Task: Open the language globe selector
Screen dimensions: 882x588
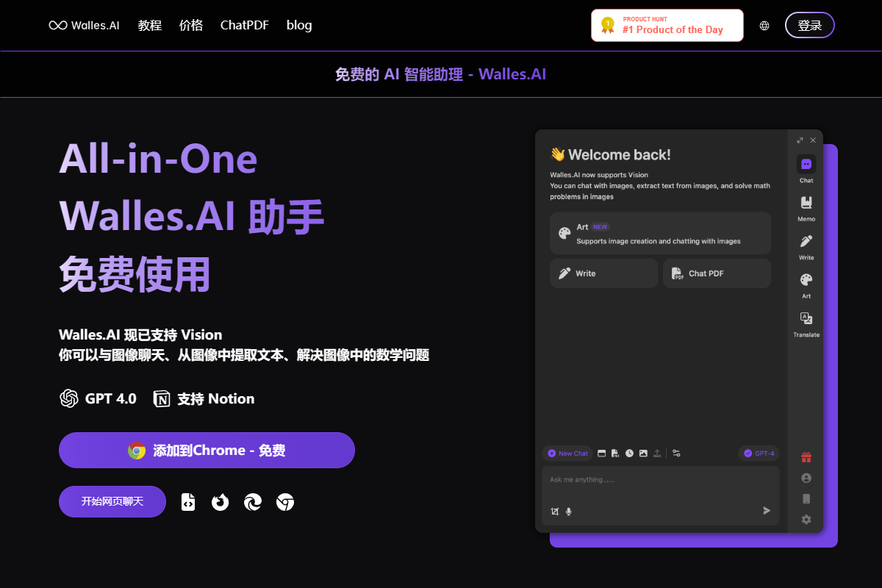Action: click(x=764, y=26)
